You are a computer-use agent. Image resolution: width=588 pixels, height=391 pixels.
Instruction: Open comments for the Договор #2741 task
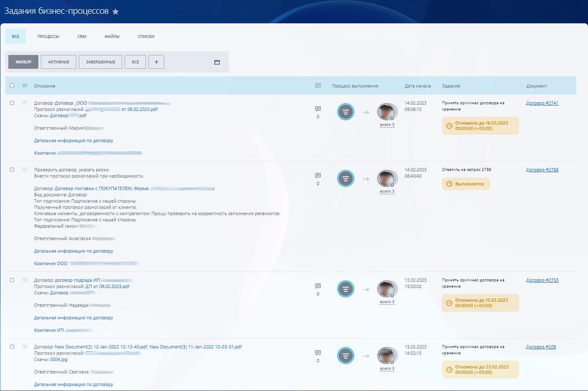(318, 109)
